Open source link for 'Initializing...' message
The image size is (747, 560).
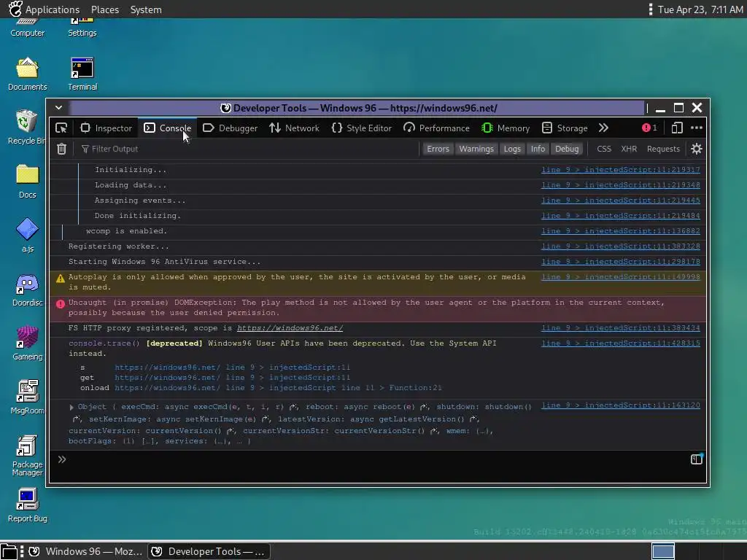pos(620,169)
